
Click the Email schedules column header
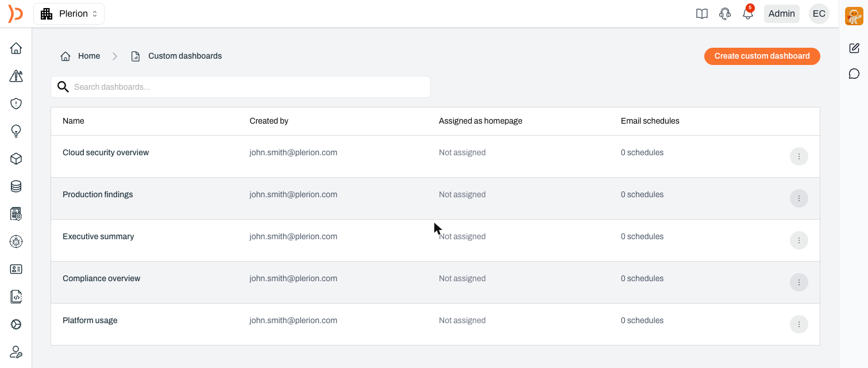(x=650, y=121)
